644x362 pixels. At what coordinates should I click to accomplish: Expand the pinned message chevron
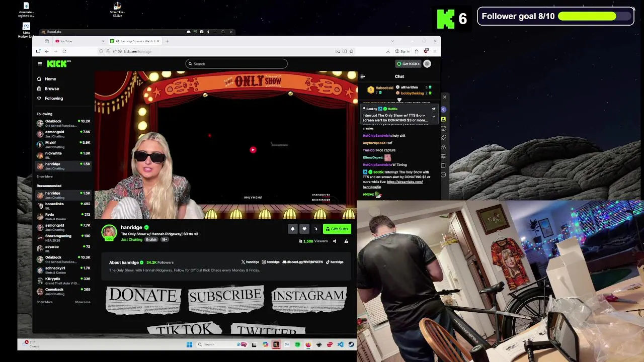[433, 117]
